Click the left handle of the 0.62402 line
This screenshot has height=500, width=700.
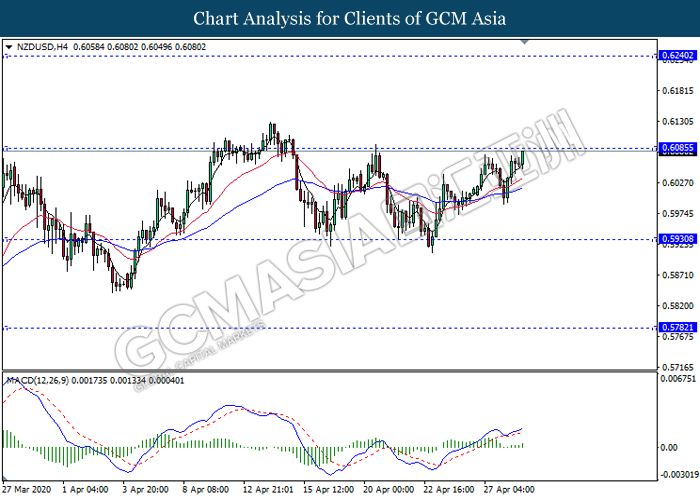tap(6, 56)
